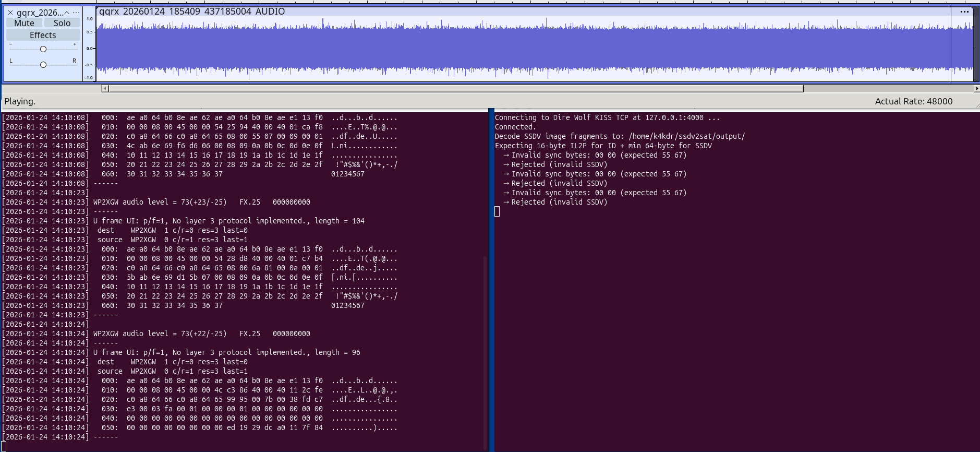Solo the gqrx audio track
The height and width of the screenshot is (452, 980).
click(x=62, y=23)
